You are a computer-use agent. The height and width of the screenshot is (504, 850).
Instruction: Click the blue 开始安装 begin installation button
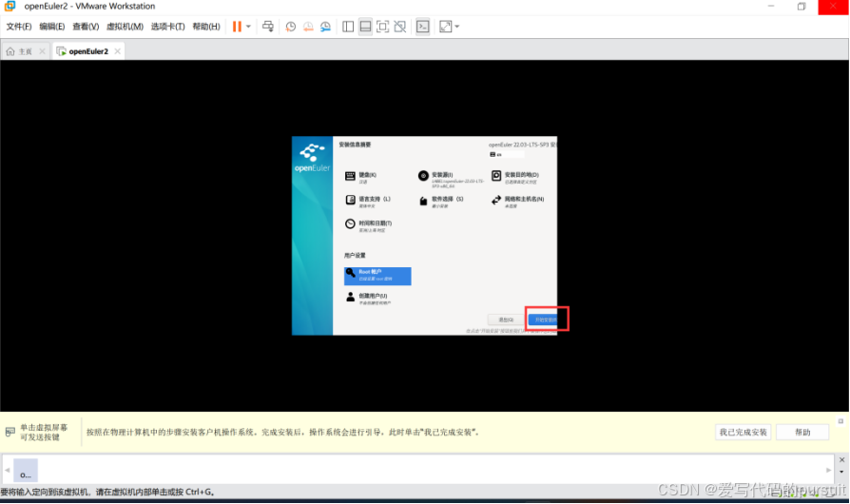543,320
